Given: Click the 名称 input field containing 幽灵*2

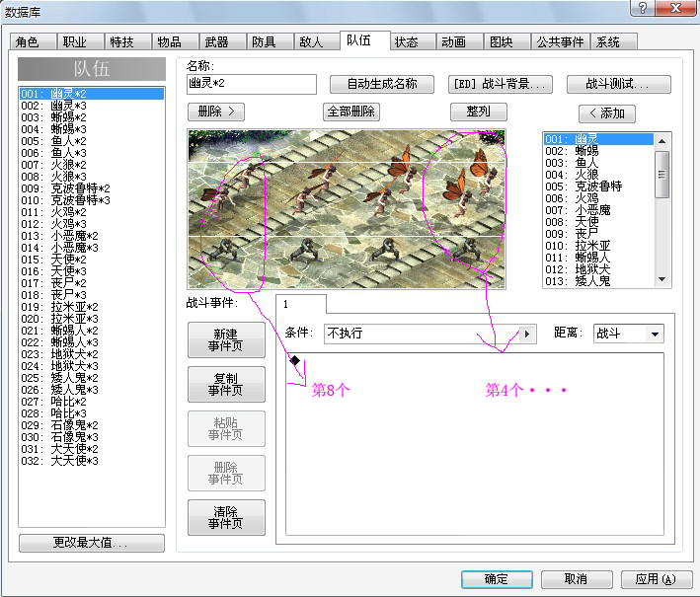Looking at the screenshot, I should tap(252, 84).
